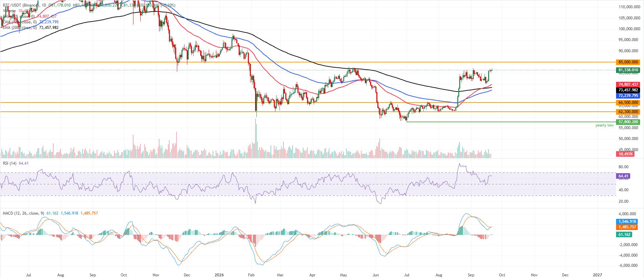Screen dimensions: 644x278
Task: Click the Apr label on time axis
Action: coord(312,275)
